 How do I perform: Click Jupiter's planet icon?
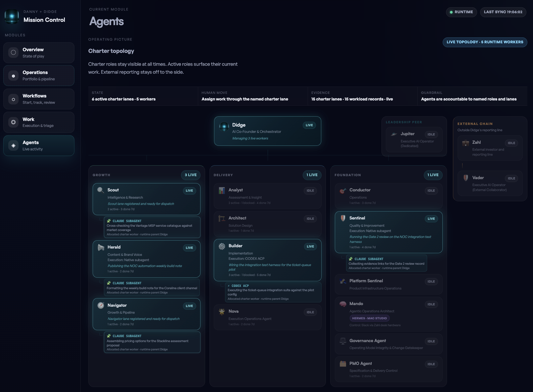(394, 134)
